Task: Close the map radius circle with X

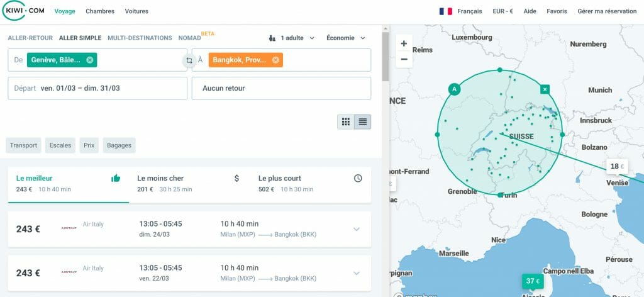Action: (x=545, y=89)
